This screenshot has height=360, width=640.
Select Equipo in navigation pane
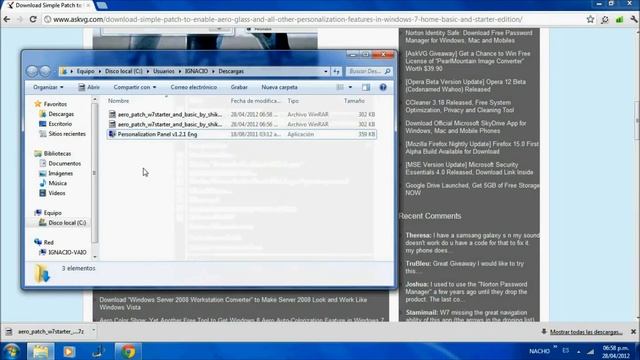click(x=48, y=213)
